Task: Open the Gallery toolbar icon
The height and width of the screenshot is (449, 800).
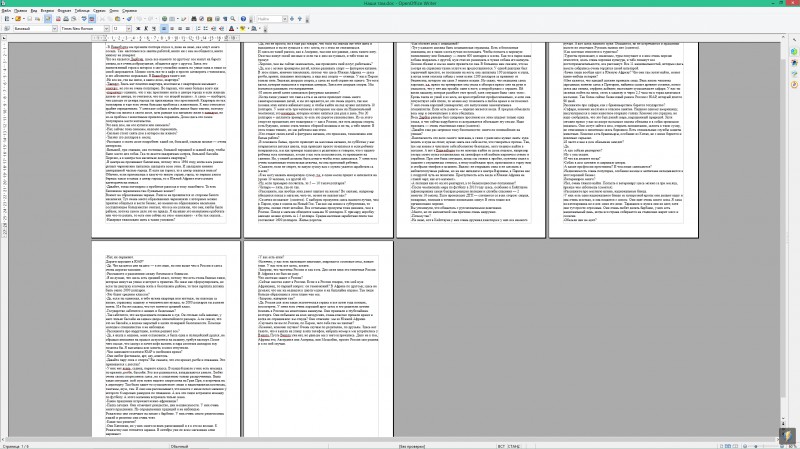Action: click(209, 19)
